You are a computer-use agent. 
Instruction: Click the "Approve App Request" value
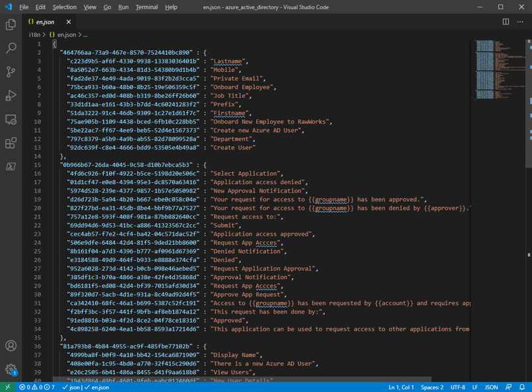pos(247,295)
